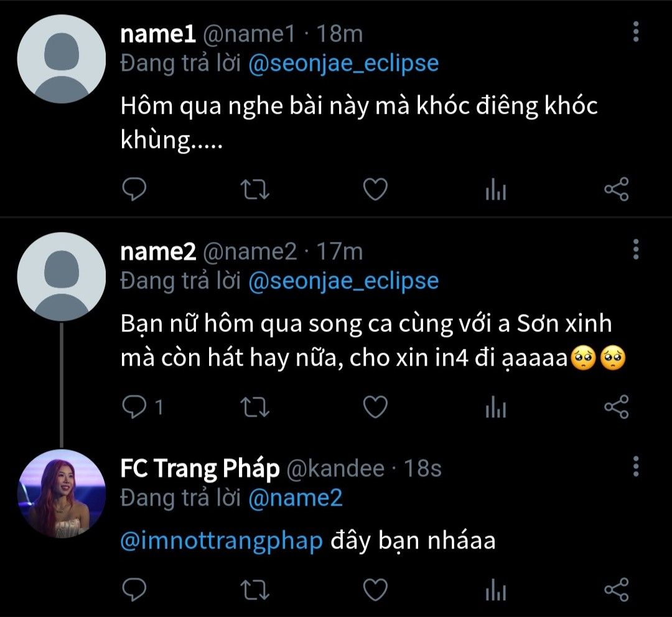Open overflow menu on FC Trang Pháp's reply

(x=635, y=466)
